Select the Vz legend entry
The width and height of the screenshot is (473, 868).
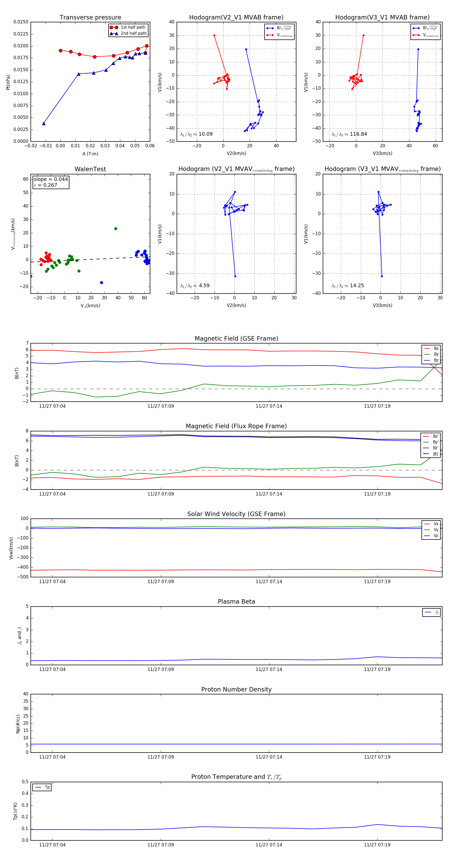pos(431,536)
